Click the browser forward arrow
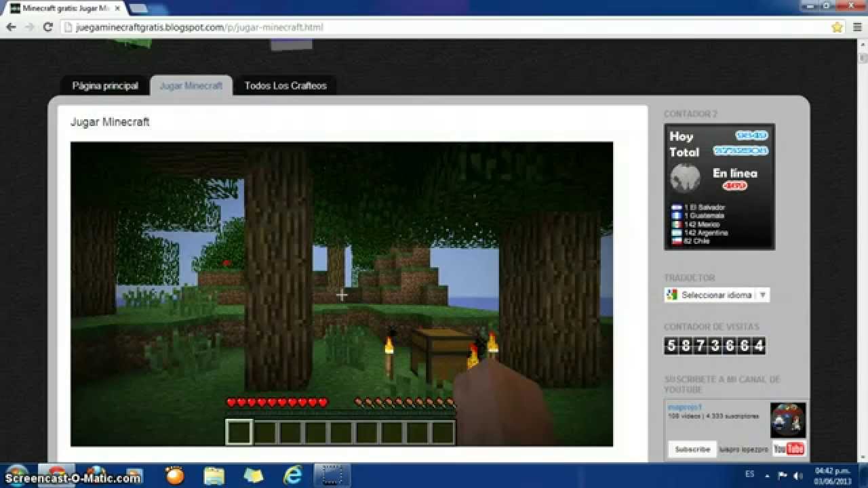The width and height of the screenshot is (868, 488). click(29, 27)
